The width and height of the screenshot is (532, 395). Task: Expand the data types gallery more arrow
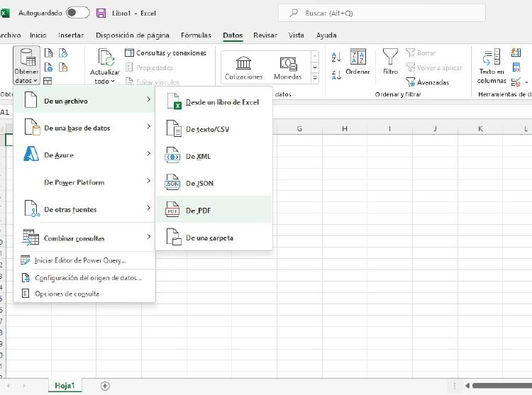pyautogui.click(x=315, y=78)
